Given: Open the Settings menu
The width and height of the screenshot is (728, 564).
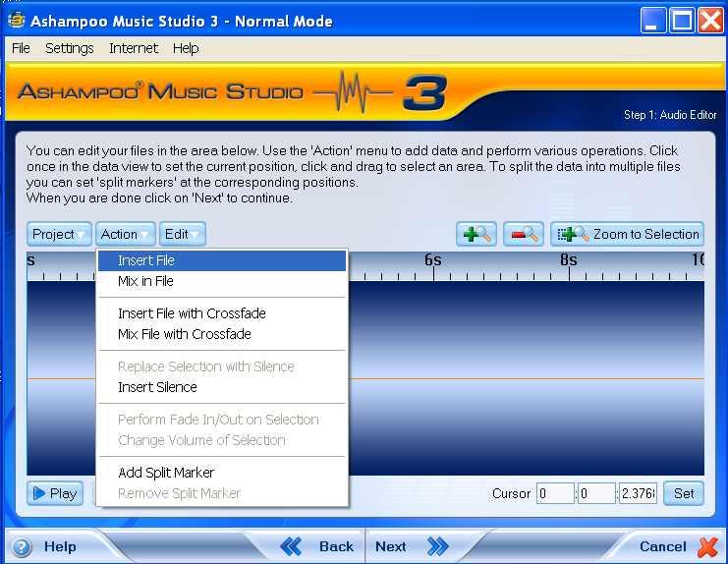Looking at the screenshot, I should click(x=69, y=48).
